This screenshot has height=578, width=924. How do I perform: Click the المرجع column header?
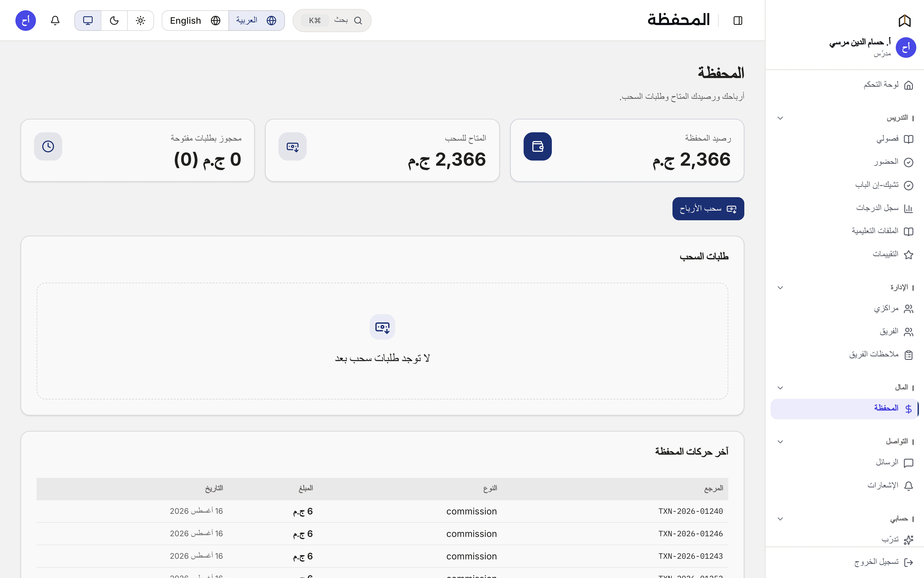coord(713,488)
